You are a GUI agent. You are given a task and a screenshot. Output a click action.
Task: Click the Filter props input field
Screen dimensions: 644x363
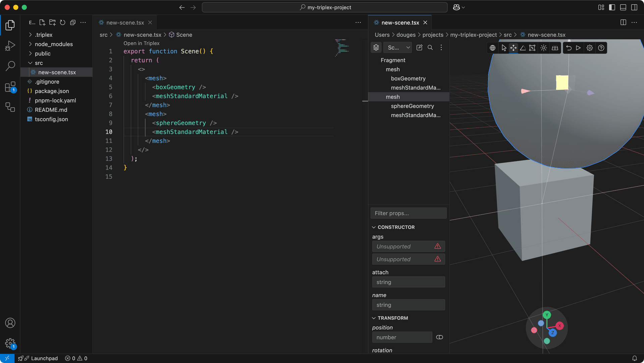click(408, 213)
